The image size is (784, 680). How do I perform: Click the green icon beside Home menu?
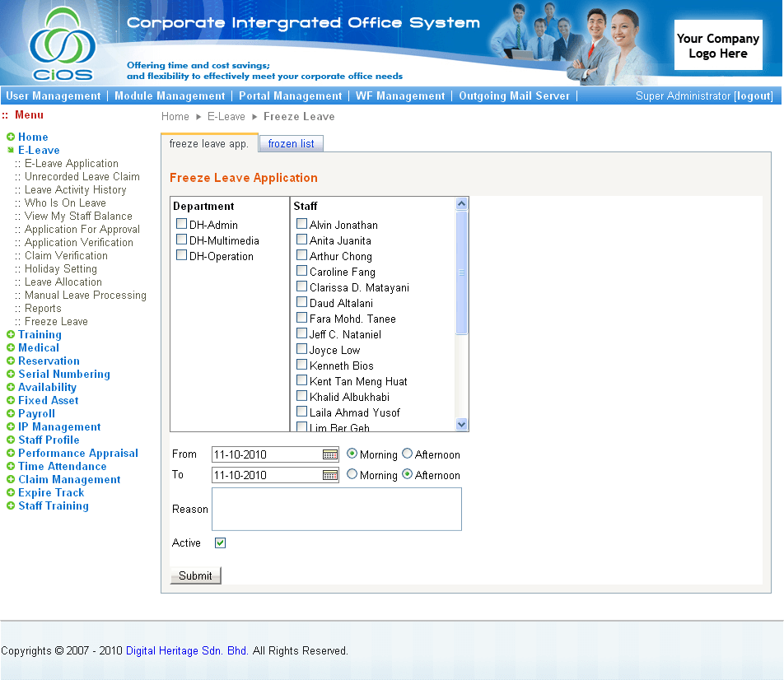pyautogui.click(x=11, y=137)
